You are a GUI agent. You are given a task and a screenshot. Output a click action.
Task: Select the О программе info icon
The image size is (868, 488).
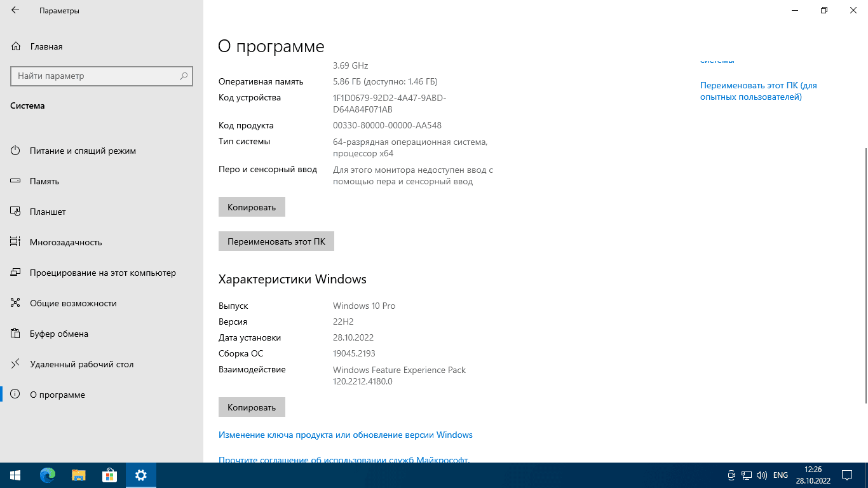16,395
